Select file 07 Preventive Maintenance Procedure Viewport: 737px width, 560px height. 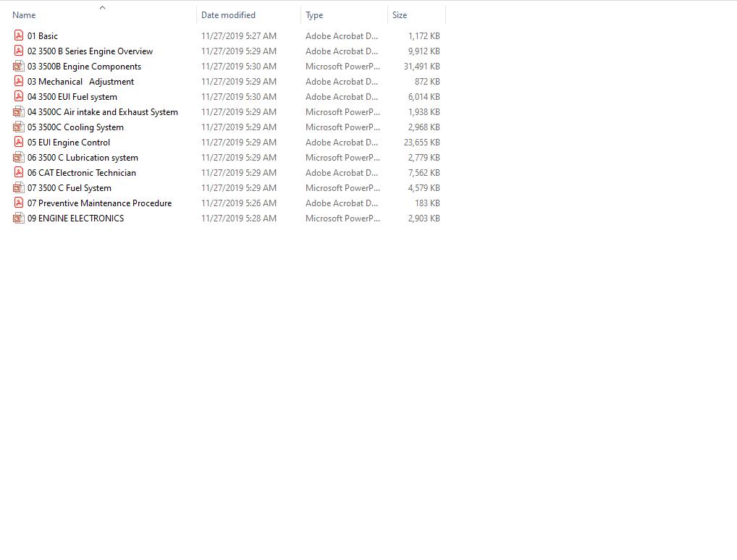click(99, 203)
